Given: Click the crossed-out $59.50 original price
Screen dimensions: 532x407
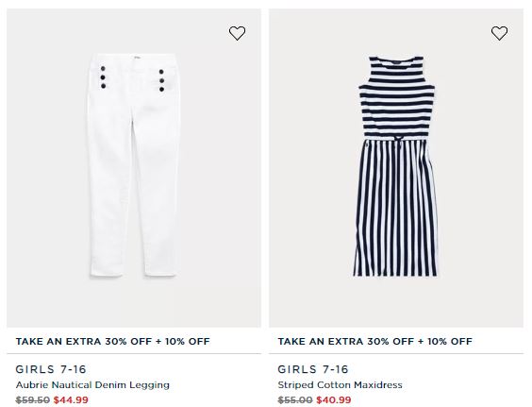Looking at the screenshot, I should 33,400.
